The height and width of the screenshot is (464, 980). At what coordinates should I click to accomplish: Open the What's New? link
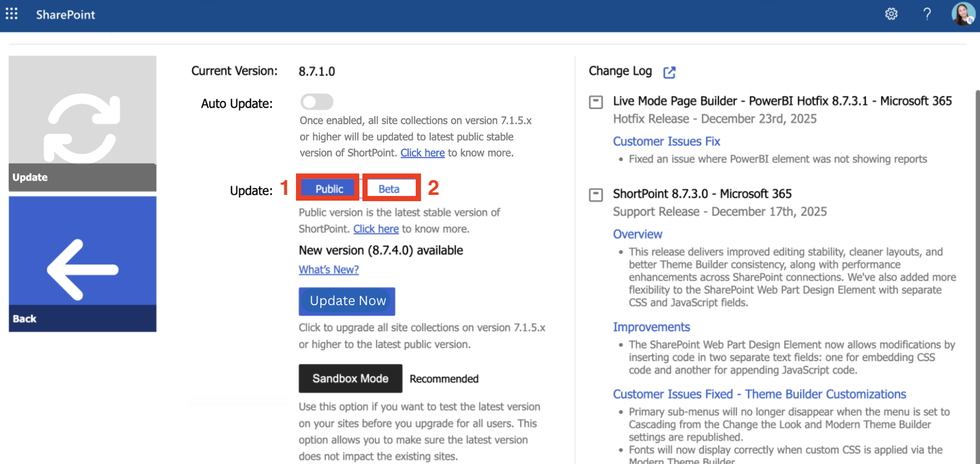[x=328, y=270]
